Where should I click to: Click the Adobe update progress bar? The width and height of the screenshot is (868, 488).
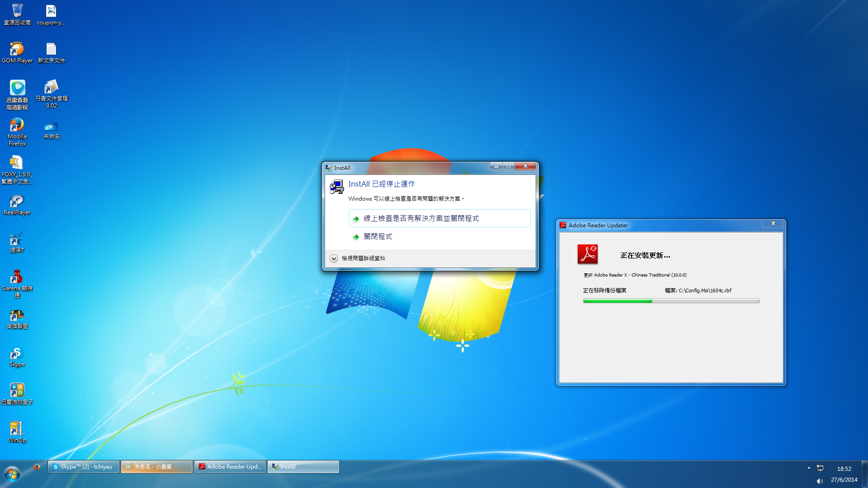coord(671,301)
